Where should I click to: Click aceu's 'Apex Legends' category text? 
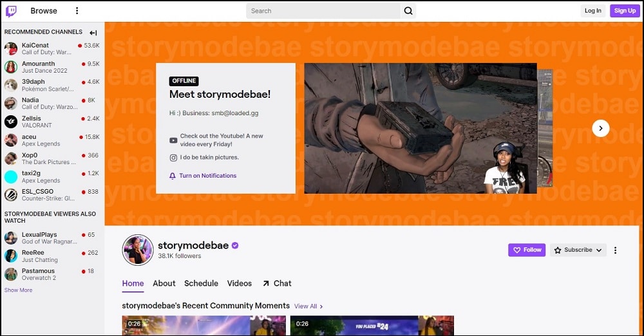click(41, 144)
